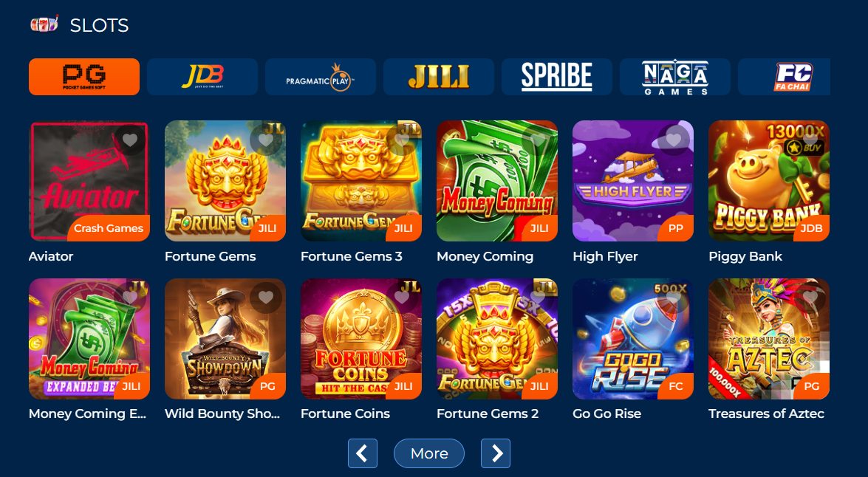
Task: Go to next page with right arrow
Action: (x=496, y=453)
